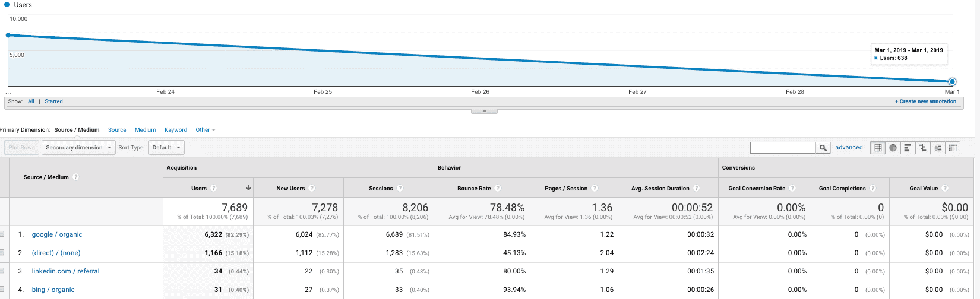Open the Secondary dimension dropdown
This screenshot has width=980, height=299.
[78, 148]
